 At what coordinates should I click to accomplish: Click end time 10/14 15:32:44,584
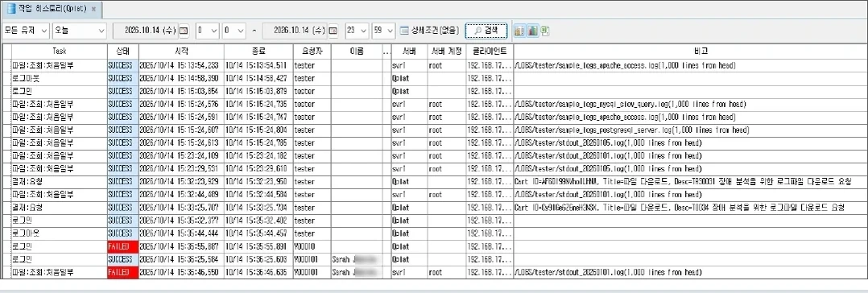(258, 195)
